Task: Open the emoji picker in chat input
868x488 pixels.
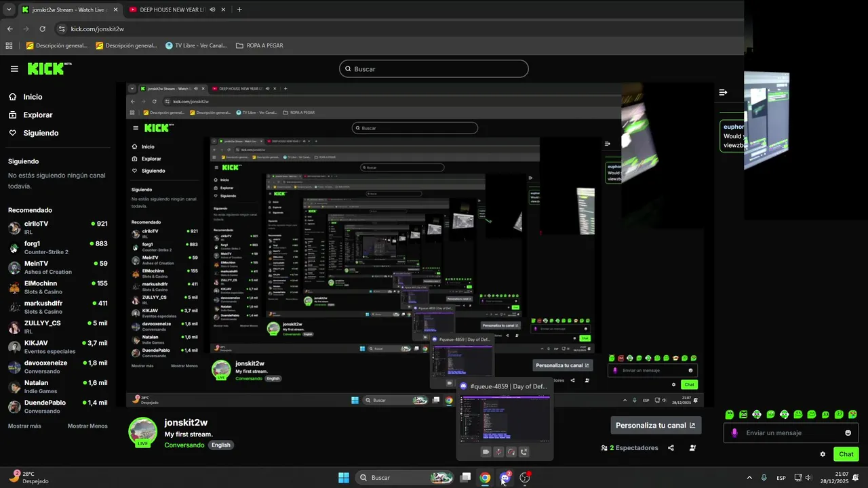Action: point(848,433)
